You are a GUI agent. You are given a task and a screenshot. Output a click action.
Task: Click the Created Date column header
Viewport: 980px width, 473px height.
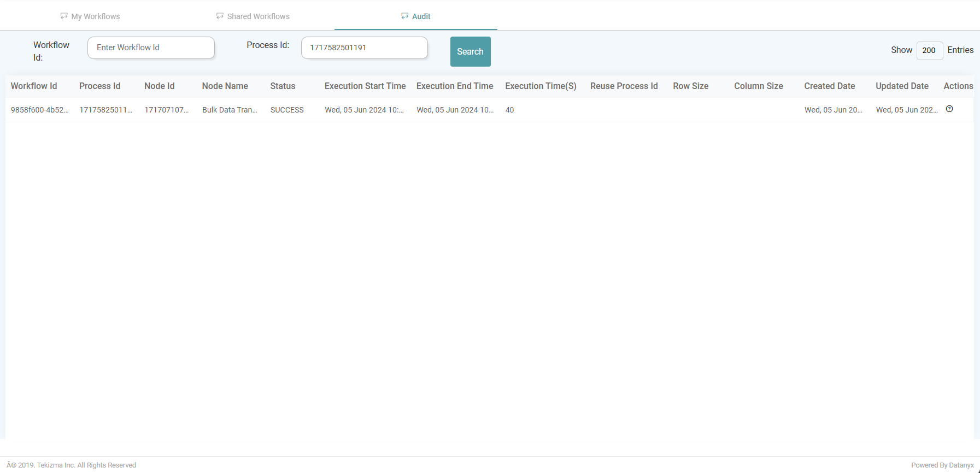click(x=829, y=86)
